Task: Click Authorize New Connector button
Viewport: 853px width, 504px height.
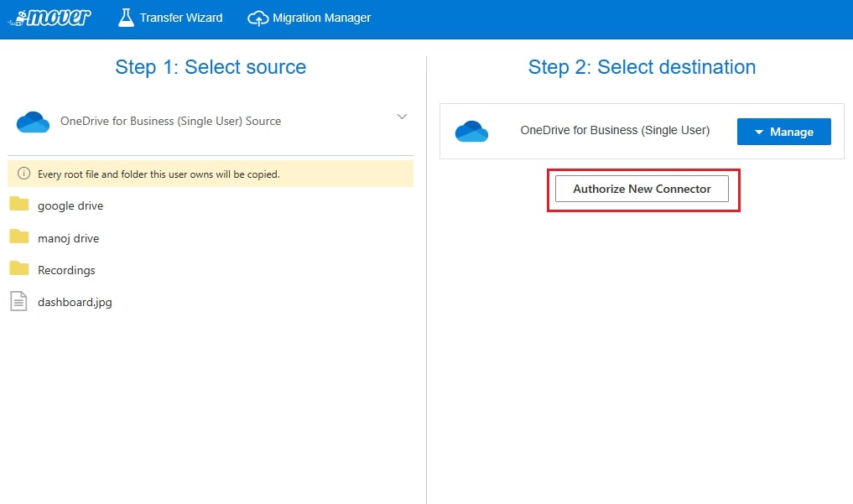Action: click(x=642, y=189)
